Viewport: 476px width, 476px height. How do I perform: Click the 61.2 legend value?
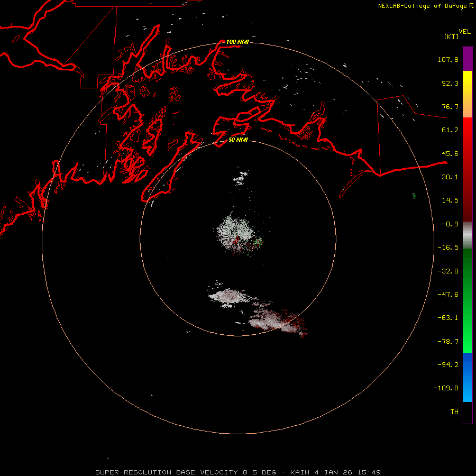[x=450, y=130]
